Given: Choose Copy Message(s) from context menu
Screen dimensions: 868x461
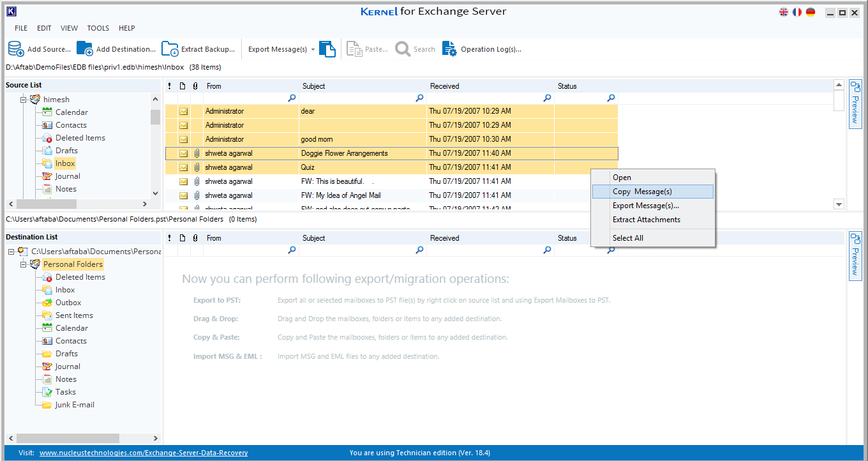Looking at the screenshot, I should click(652, 192).
